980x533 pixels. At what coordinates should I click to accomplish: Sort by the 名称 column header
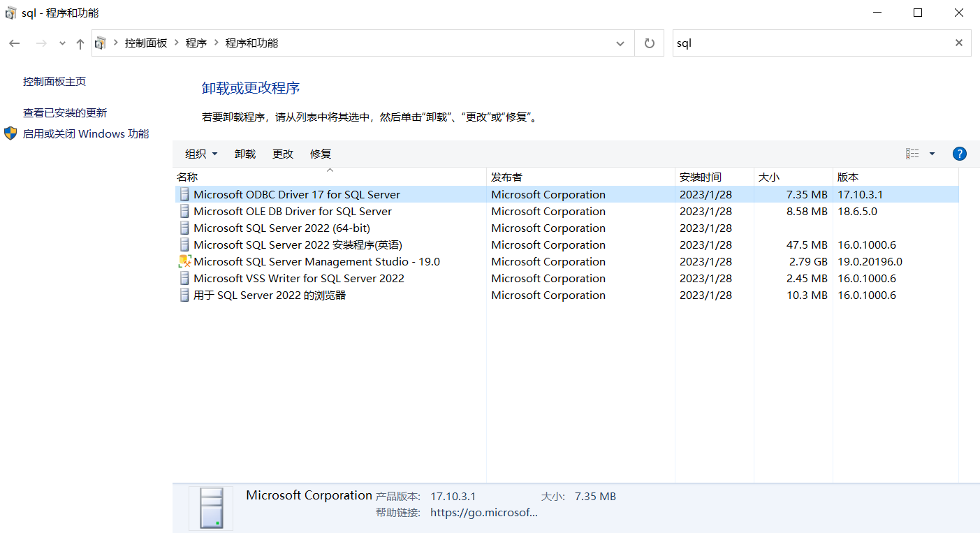pos(330,177)
